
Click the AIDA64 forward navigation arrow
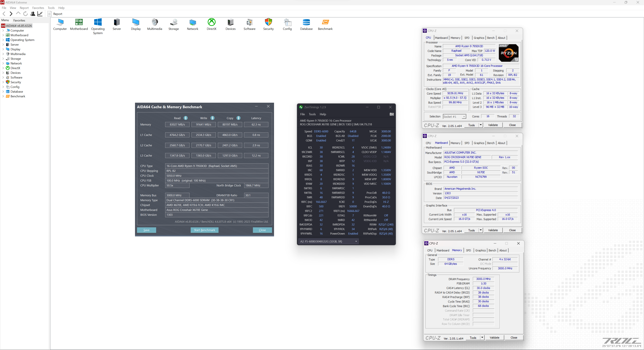point(11,14)
